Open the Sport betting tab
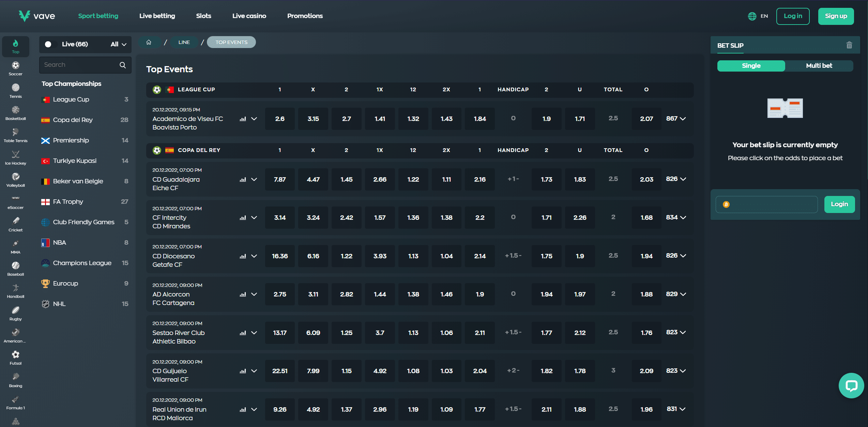This screenshot has width=868, height=427. point(98,16)
